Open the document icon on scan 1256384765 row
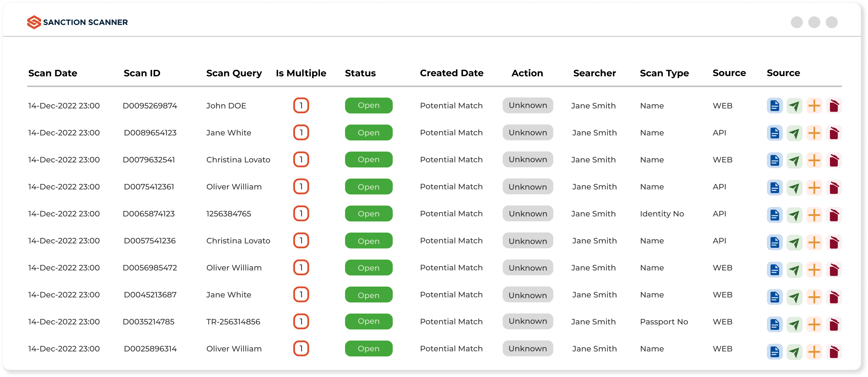 click(775, 213)
